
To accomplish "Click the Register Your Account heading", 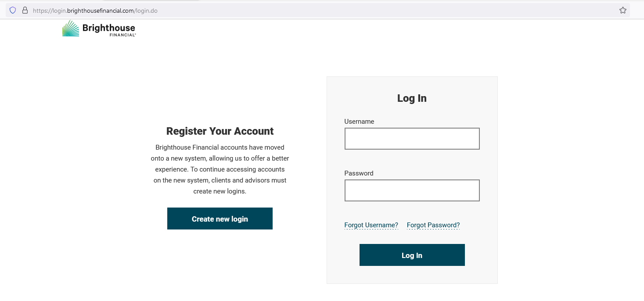I will pyautogui.click(x=219, y=131).
